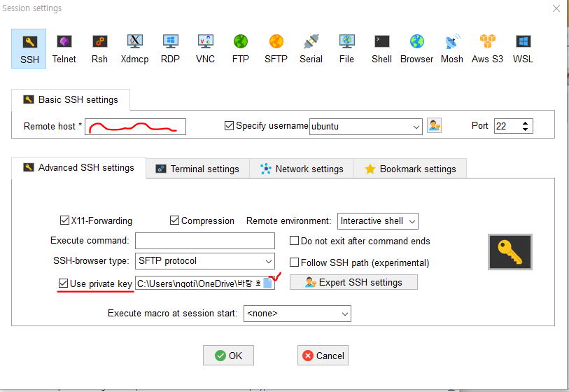
Task: Expand the Execute macro at session start dropdown
Action: click(x=345, y=314)
